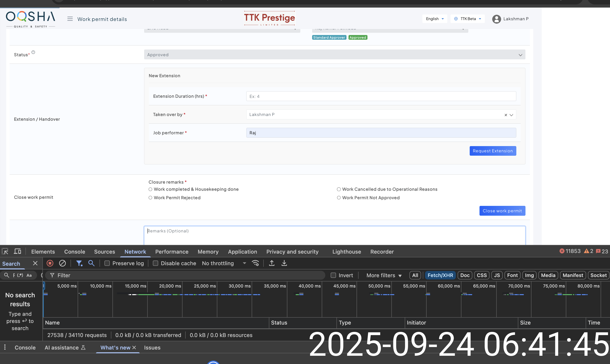Switch to the Performance tab

point(172,252)
